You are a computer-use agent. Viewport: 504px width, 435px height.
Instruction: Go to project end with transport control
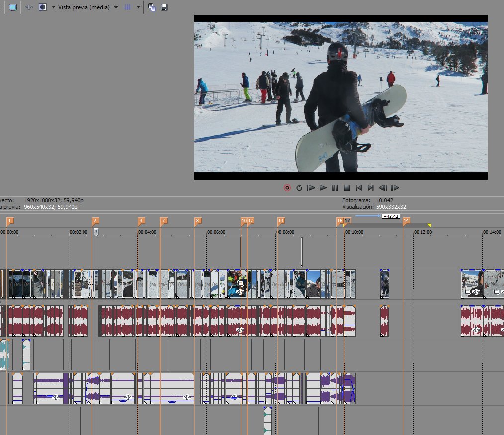point(371,188)
